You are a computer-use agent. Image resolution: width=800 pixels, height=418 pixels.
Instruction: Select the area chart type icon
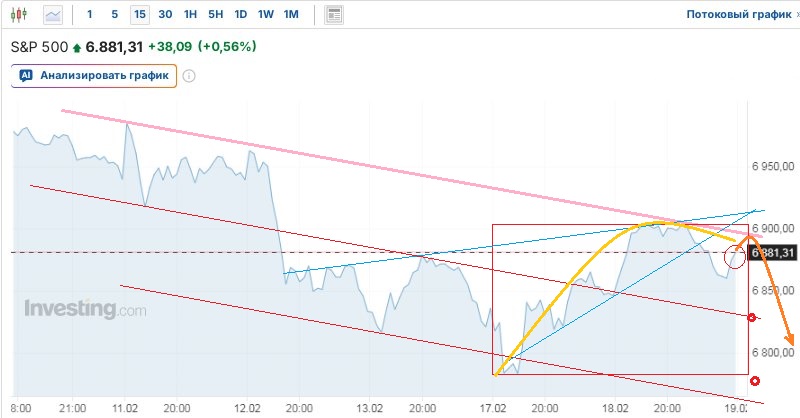click(53, 15)
